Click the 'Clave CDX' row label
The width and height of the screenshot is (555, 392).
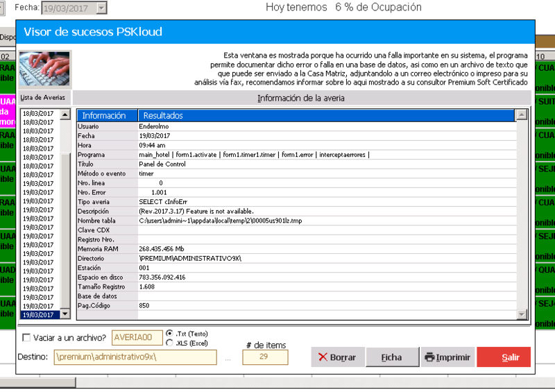pos(94,230)
